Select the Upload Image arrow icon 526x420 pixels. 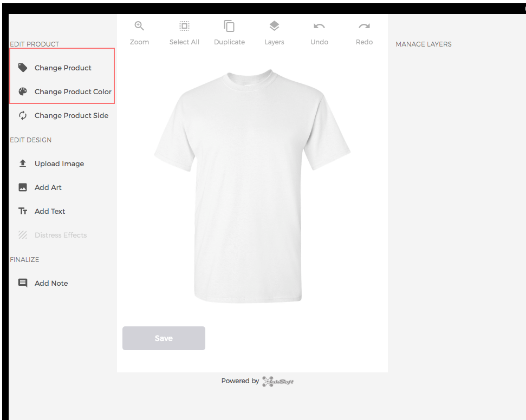(x=22, y=163)
